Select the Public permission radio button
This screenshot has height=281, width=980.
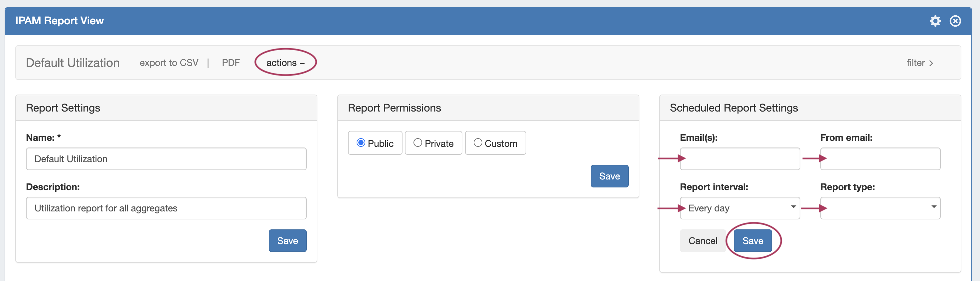361,143
